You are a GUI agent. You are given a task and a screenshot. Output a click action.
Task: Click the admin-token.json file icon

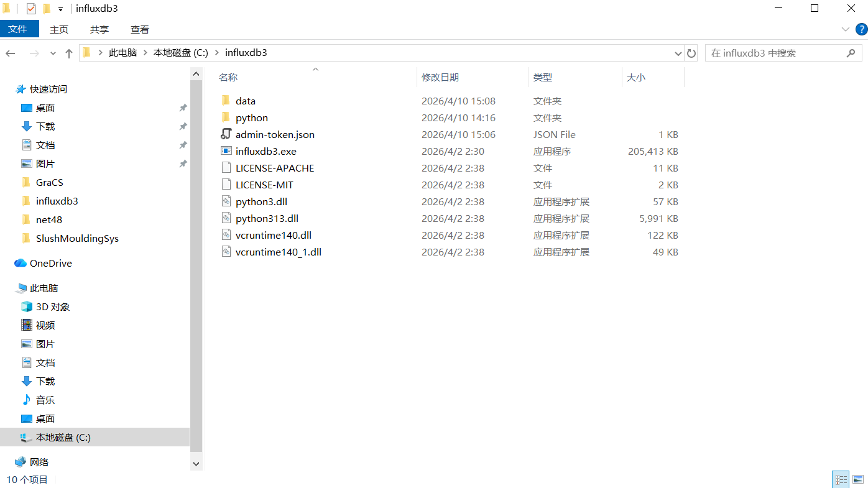coord(226,134)
